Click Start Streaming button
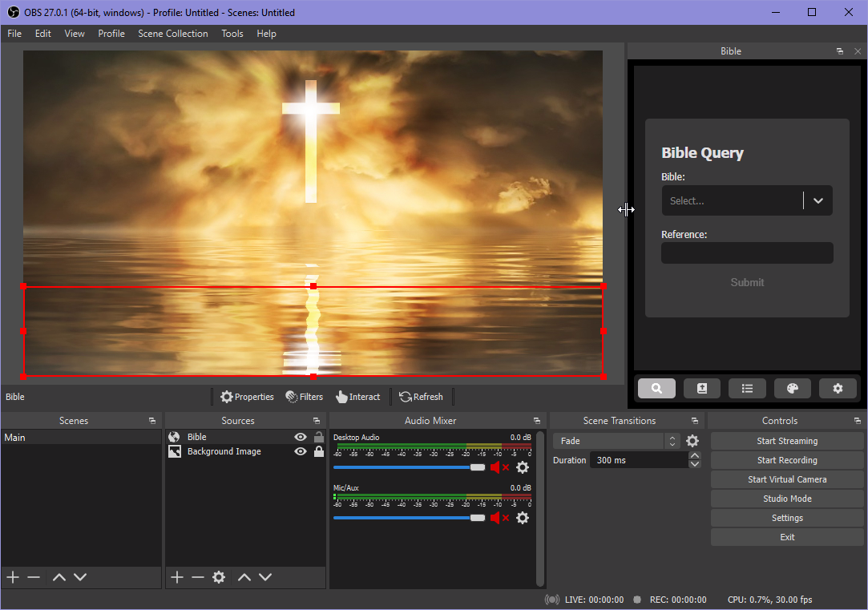This screenshot has height=610, width=868. pos(787,441)
